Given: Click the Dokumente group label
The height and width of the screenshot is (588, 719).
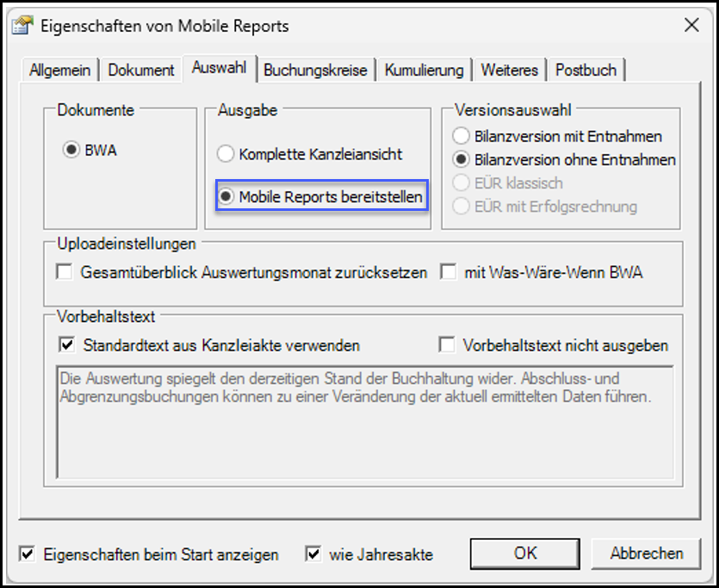Looking at the screenshot, I should tap(96, 110).
